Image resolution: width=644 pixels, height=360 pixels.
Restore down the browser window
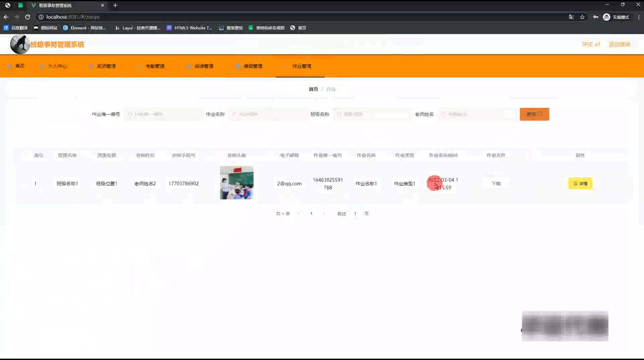pos(623,5)
